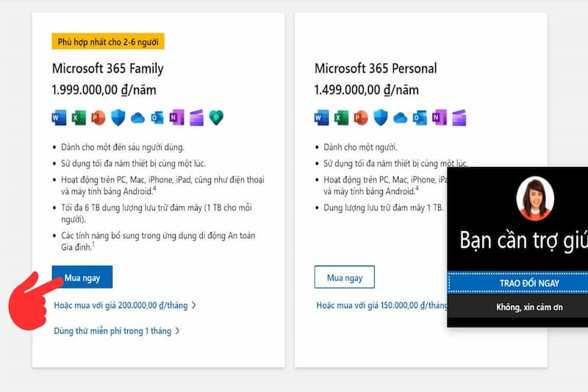The height and width of the screenshot is (392, 588).
Task: Click the Word icon under Microsoft 365 Family
Action: tap(60, 118)
